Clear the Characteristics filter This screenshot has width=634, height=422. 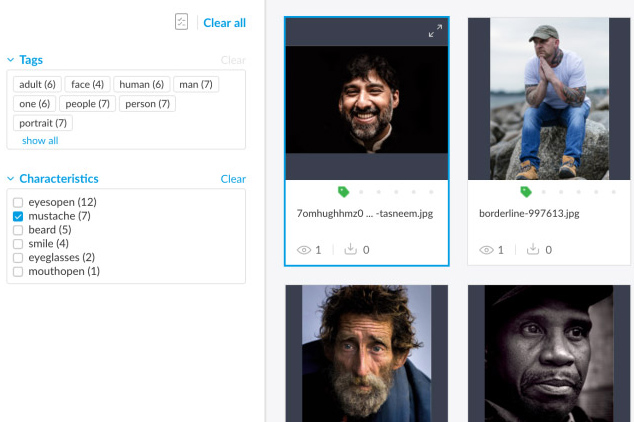pos(233,179)
